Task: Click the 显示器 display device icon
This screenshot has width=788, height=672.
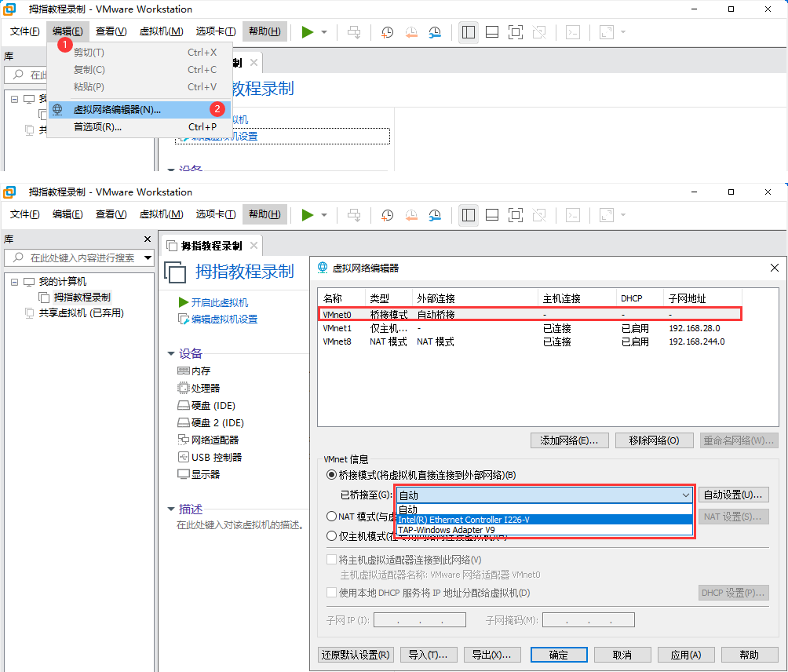Action: (x=184, y=474)
